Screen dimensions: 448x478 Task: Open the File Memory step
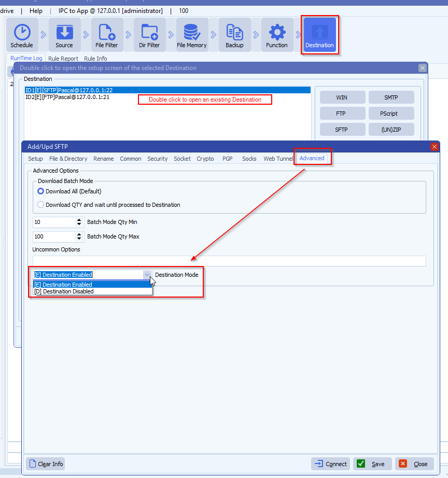click(x=192, y=35)
